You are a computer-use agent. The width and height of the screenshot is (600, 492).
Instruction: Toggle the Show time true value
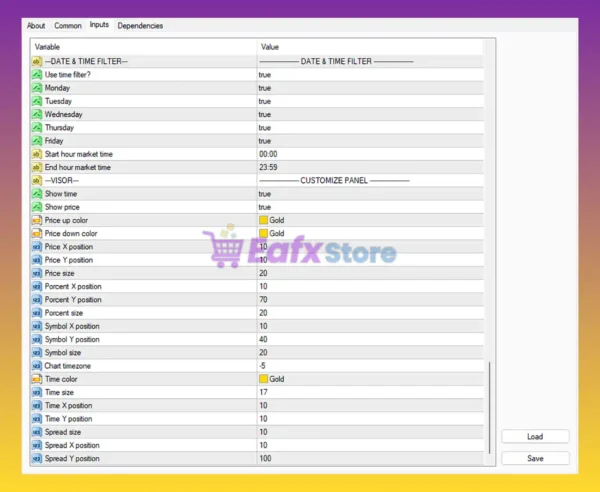pos(264,194)
